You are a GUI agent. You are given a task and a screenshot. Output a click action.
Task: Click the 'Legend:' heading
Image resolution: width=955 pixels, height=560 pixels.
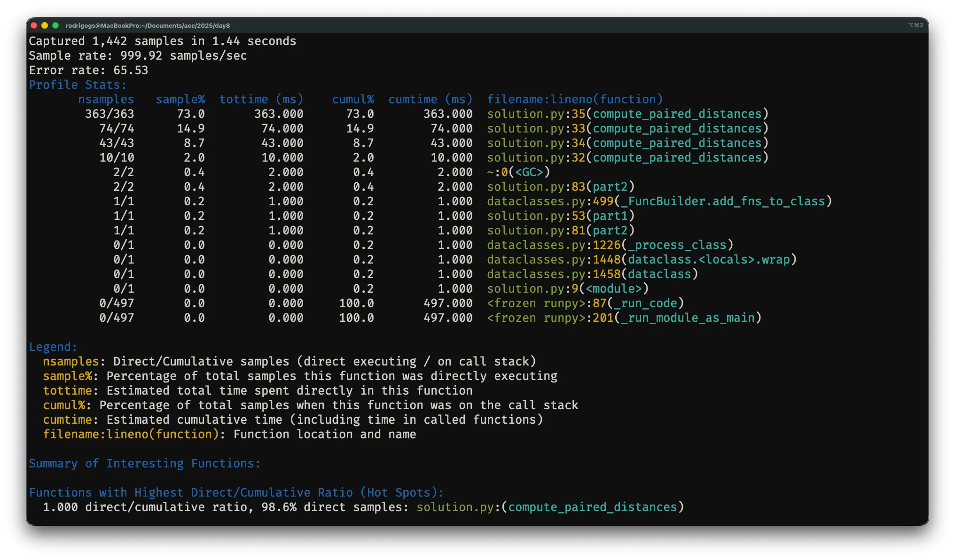click(x=53, y=347)
